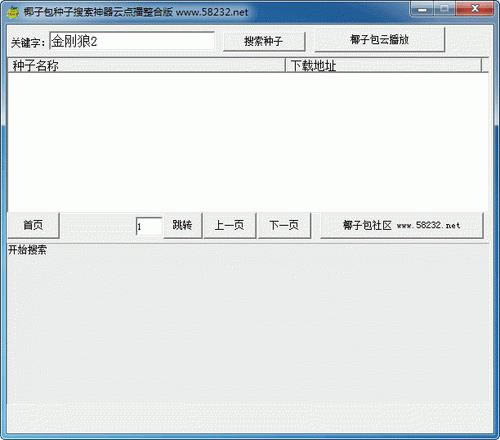
Task: Focus the 关键字 keyword input field
Action: pos(132,41)
